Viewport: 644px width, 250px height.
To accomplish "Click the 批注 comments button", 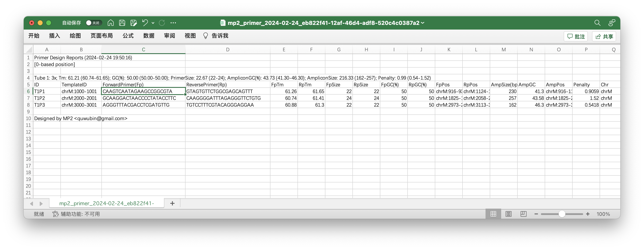I will tap(576, 37).
